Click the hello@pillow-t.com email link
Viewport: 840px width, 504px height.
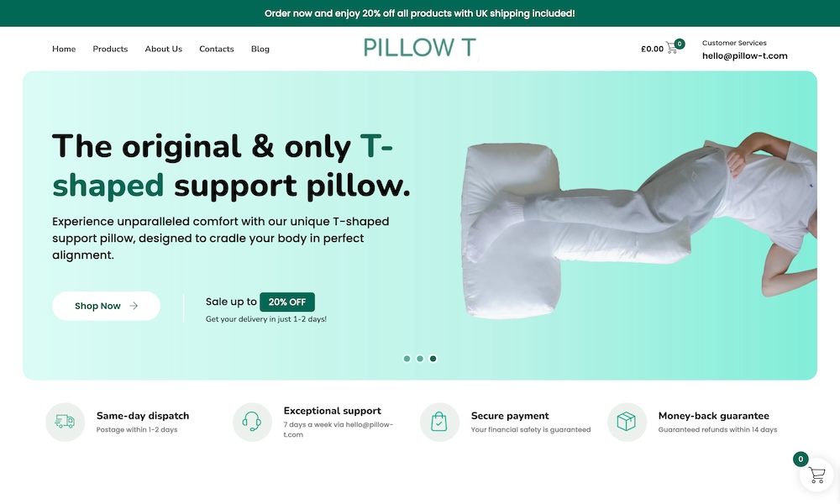[744, 55]
